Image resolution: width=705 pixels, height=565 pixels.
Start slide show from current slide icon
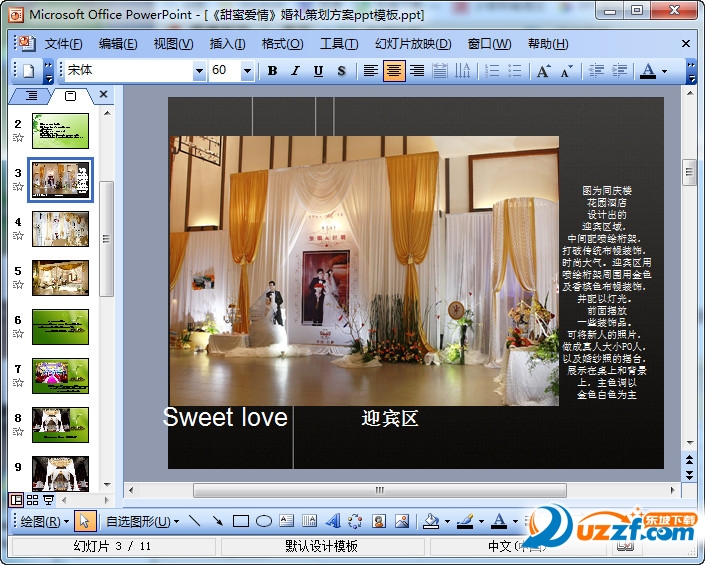click(48, 500)
